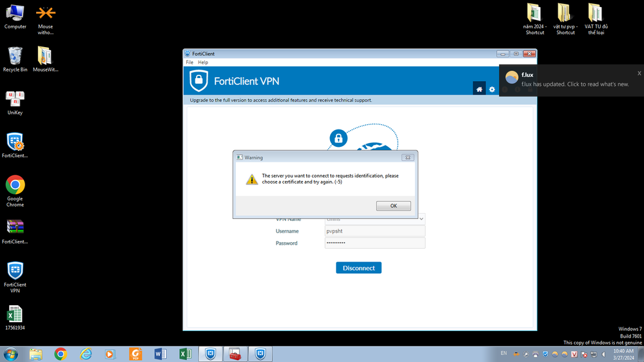Open the orange PDF reader taskbar icon
Image resolution: width=644 pixels, height=362 pixels.
pos(135,354)
